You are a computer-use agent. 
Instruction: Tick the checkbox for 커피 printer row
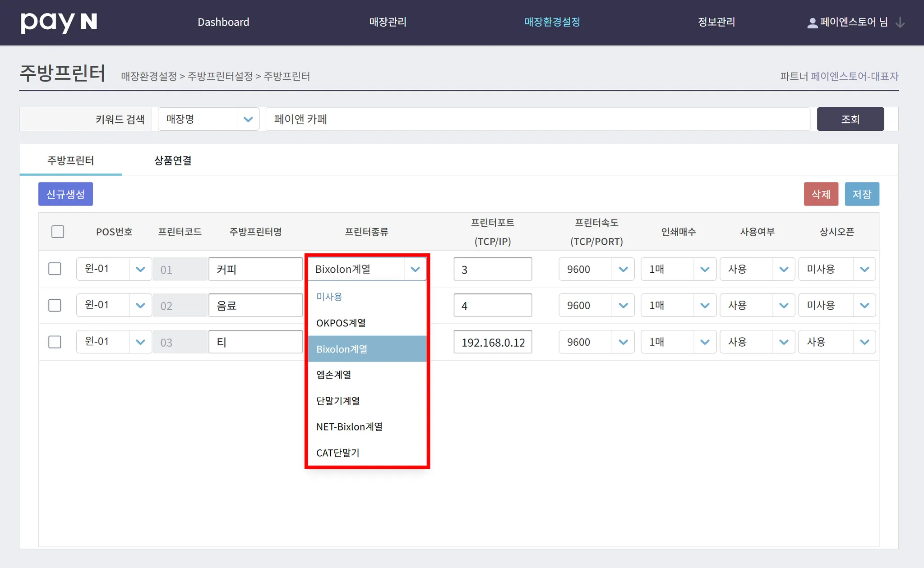coord(55,269)
